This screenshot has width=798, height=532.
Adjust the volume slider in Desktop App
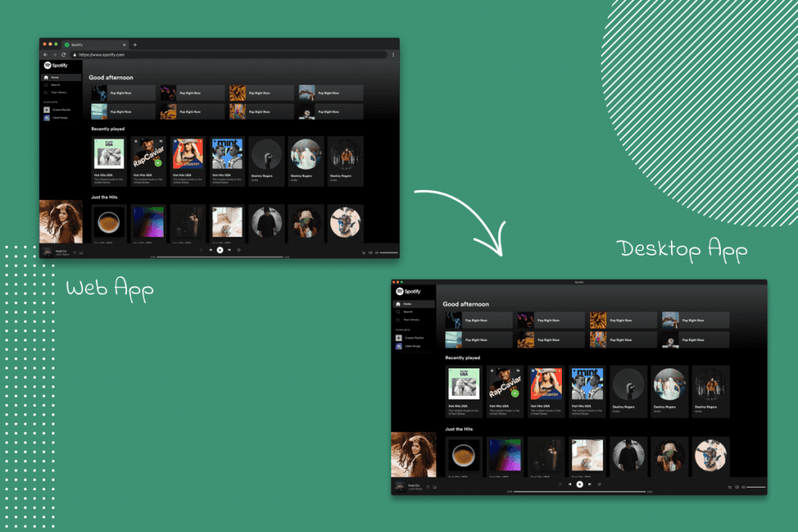tap(756, 488)
